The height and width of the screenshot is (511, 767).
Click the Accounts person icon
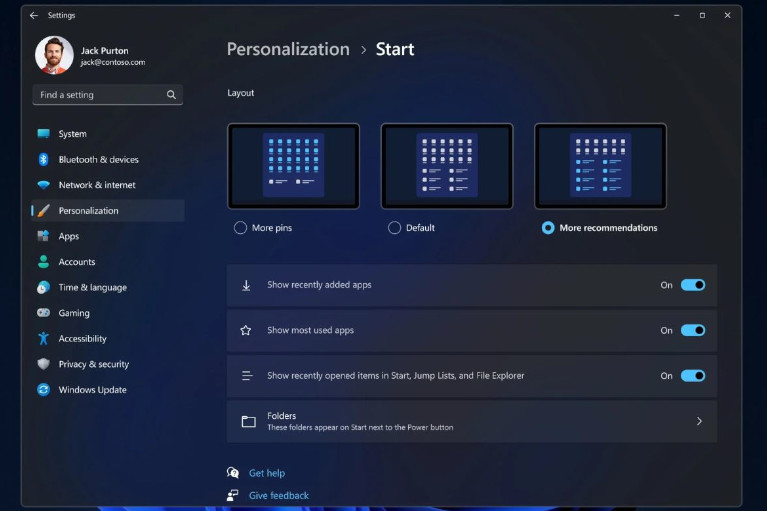[x=44, y=262]
